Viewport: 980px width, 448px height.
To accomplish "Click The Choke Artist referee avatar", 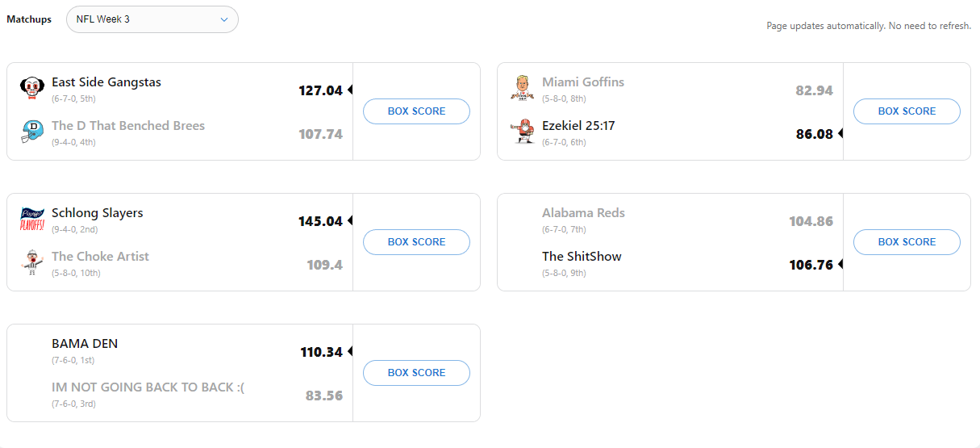I will [x=31, y=262].
